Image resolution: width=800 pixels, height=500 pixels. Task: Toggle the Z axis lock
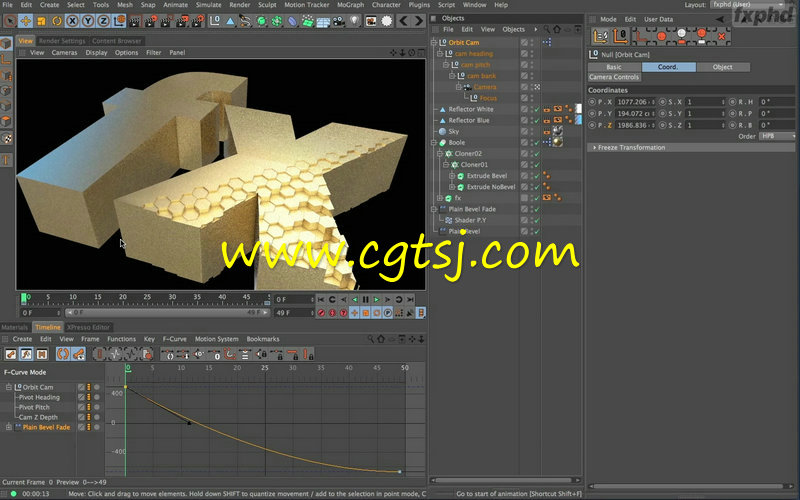pos(104,21)
